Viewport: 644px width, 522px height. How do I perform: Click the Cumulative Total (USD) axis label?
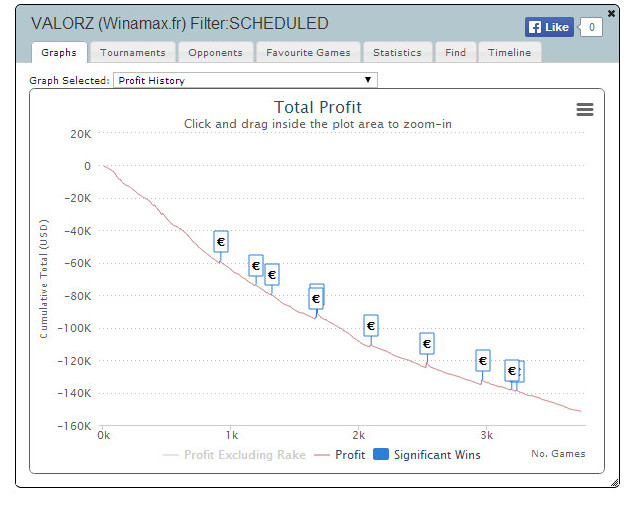click(44, 279)
